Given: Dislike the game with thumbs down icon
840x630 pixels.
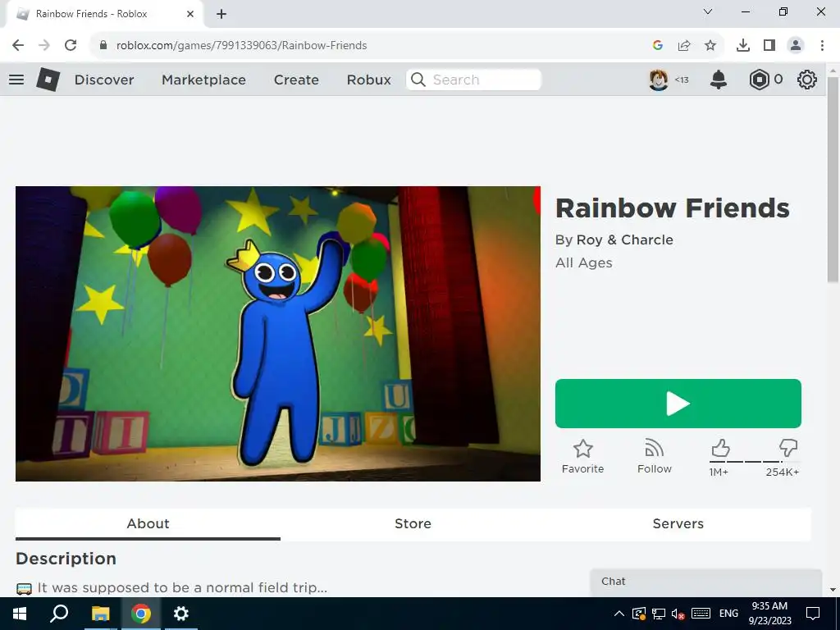Looking at the screenshot, I should [x=788, y=448].
